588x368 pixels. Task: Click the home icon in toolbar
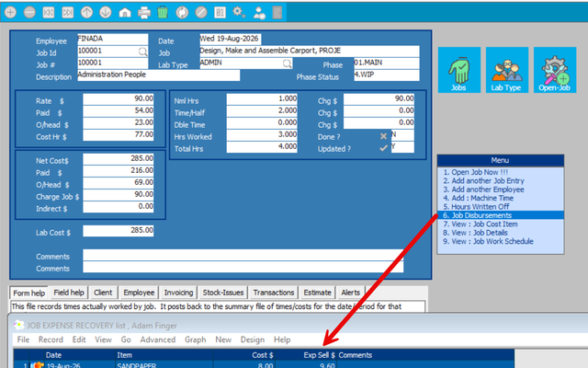click(x=125, y=12)
